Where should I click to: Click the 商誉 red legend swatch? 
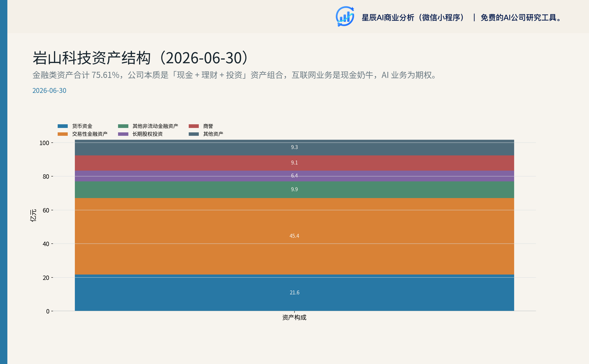click(194, 126)
